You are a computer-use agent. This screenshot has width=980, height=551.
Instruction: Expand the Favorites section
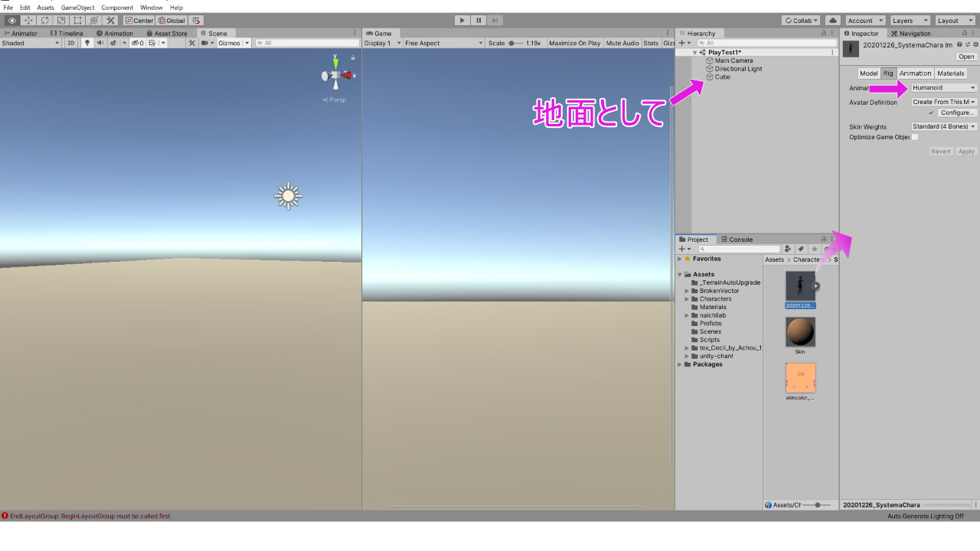click(x=680, y=259)
